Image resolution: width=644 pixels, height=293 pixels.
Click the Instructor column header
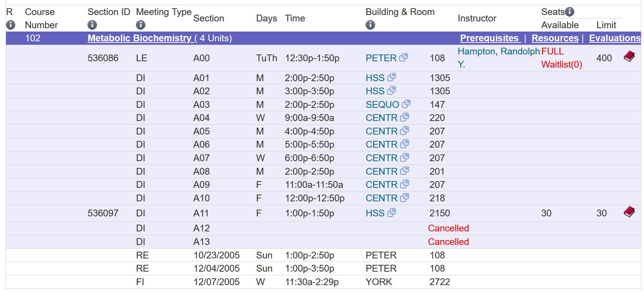tap(477, 18)
